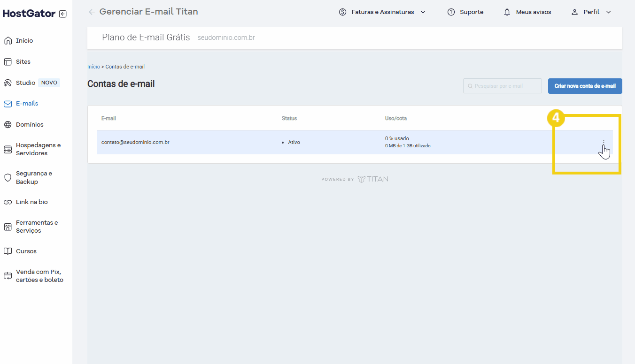This screenshot has width=635, height=364.
Task: Click the Cursos book icon
Action: click(x=8, y=251)
